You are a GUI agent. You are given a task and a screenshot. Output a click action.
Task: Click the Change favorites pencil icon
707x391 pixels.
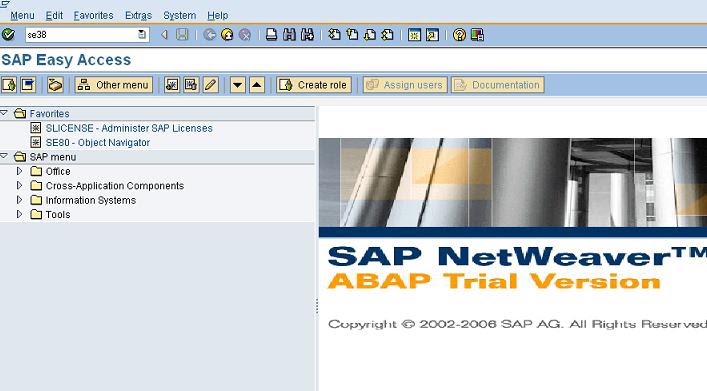pos(210,85)
